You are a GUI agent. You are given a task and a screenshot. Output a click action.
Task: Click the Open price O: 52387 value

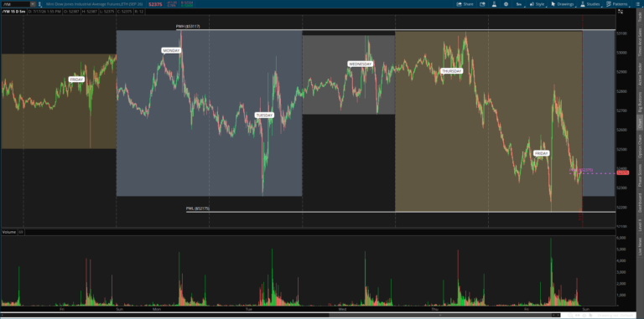tap(71, 12)
